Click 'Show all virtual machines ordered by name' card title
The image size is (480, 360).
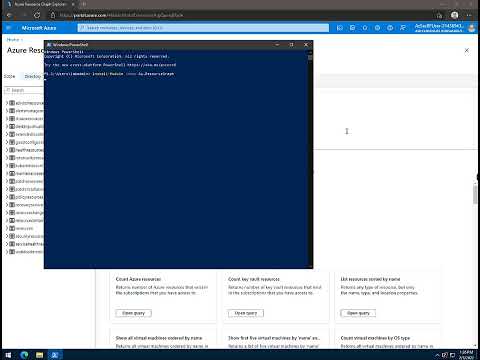click(x=159, y=338)
